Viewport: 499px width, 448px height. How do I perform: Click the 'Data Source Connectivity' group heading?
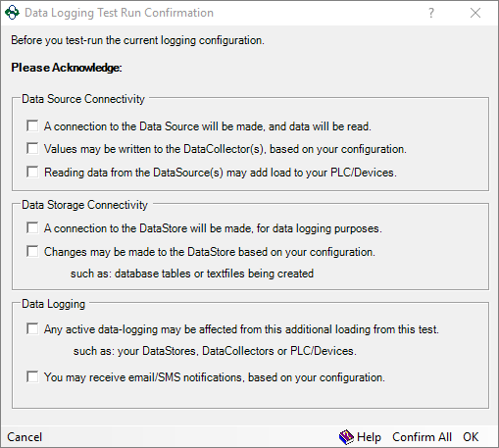point(83,99)
